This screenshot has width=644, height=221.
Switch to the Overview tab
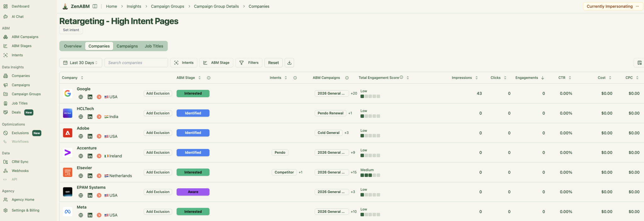[73, 46]
